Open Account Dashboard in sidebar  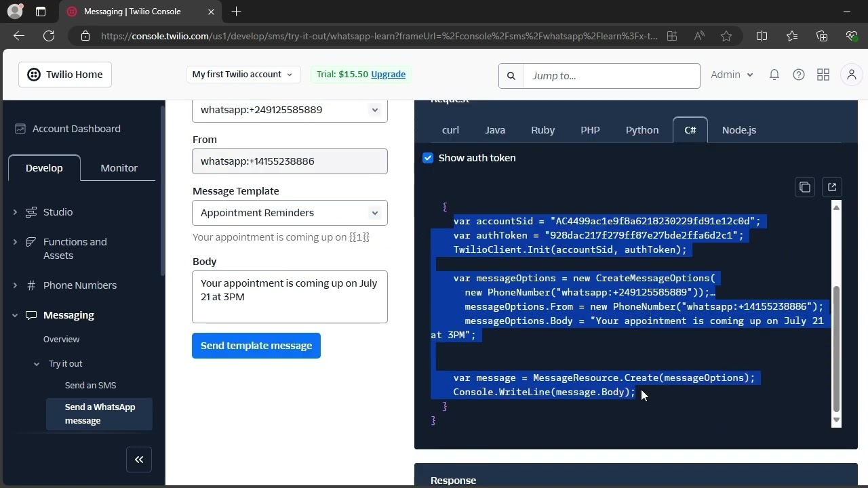68,129
